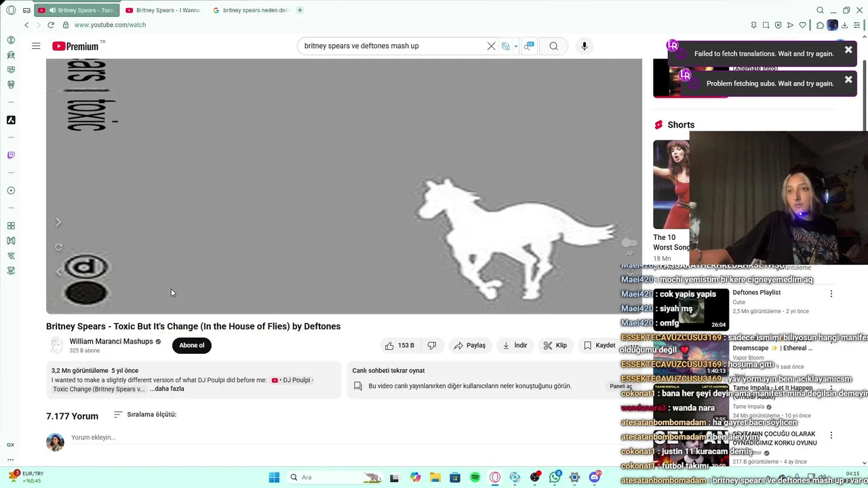Open Opera tab search magnifier
Viewport: 868px width, 488px height.
coord(820,10)
